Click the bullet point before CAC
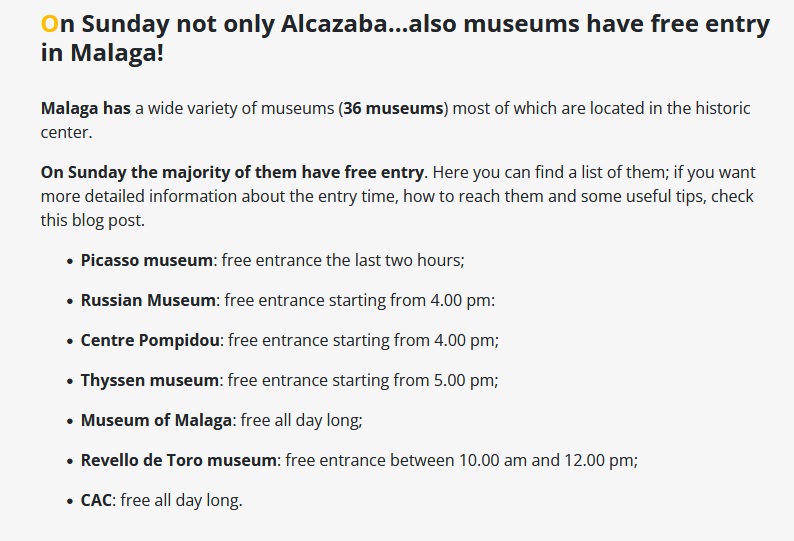The width and height of the screenshot is (794, 541). click(70, 501)
